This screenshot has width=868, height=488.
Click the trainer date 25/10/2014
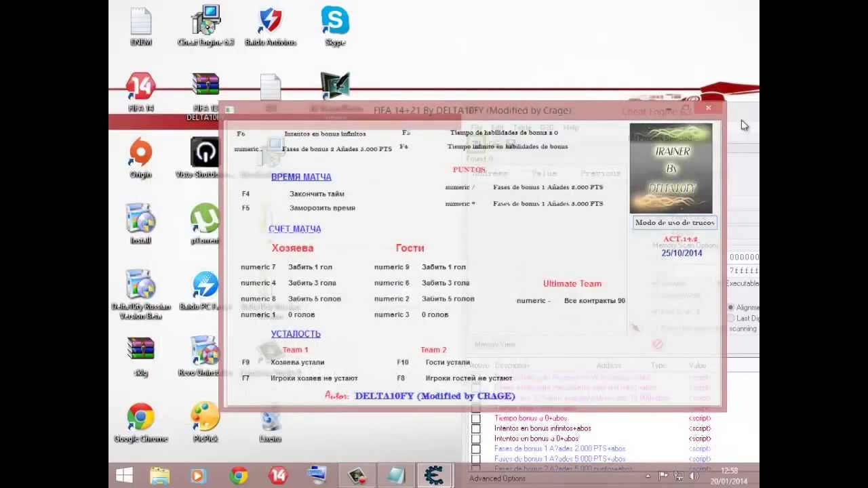[x=682, y=253]
